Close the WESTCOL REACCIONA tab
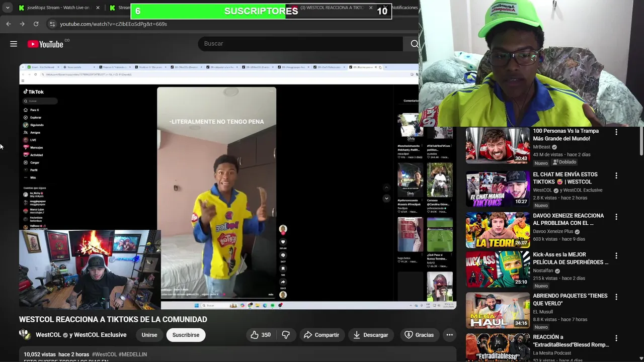 tap(371, 8)
